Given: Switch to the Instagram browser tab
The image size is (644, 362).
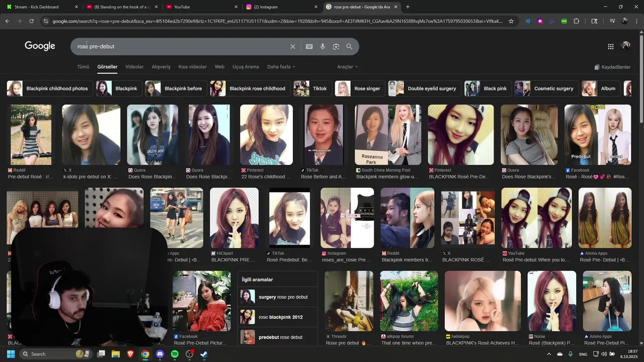Looking at the screenshot, I should [x=282, y=7].
